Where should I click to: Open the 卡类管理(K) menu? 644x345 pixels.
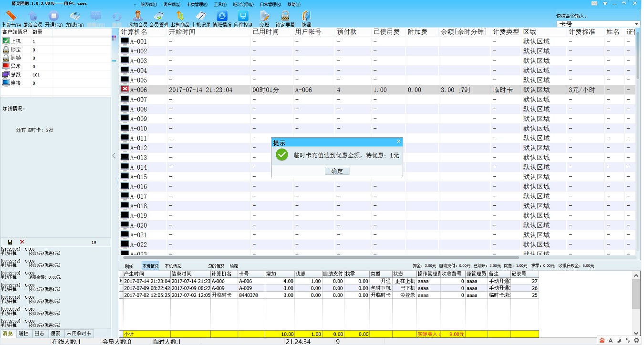(x=197, y=4)
